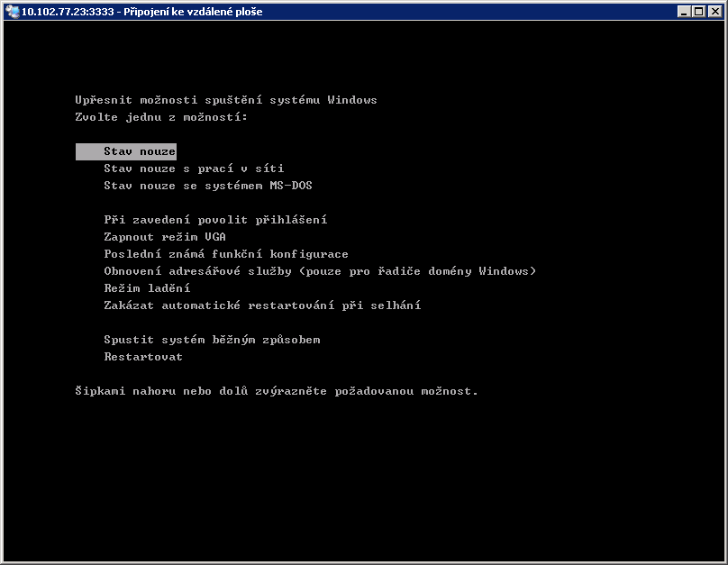Click the window title "Připojení ke vzdálené ploše"
The width and height of the screenshot is (728, 565).
tap(193, 12)
